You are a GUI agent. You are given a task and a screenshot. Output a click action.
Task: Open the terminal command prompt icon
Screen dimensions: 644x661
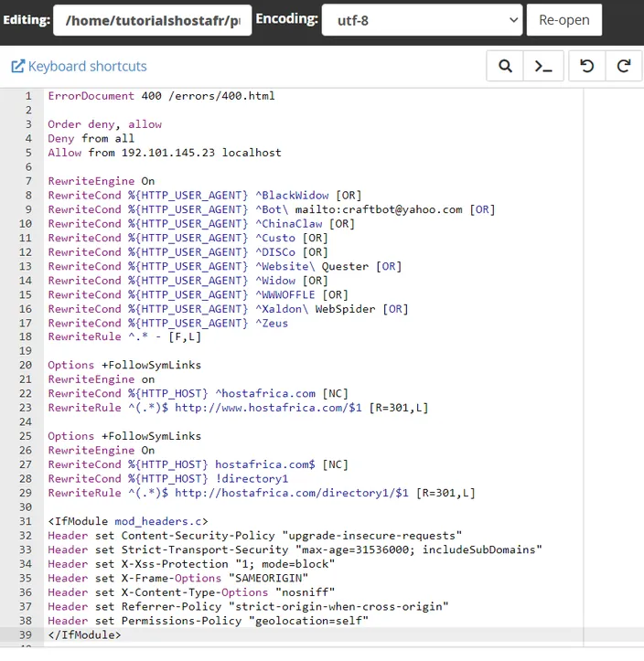(543, 66)
